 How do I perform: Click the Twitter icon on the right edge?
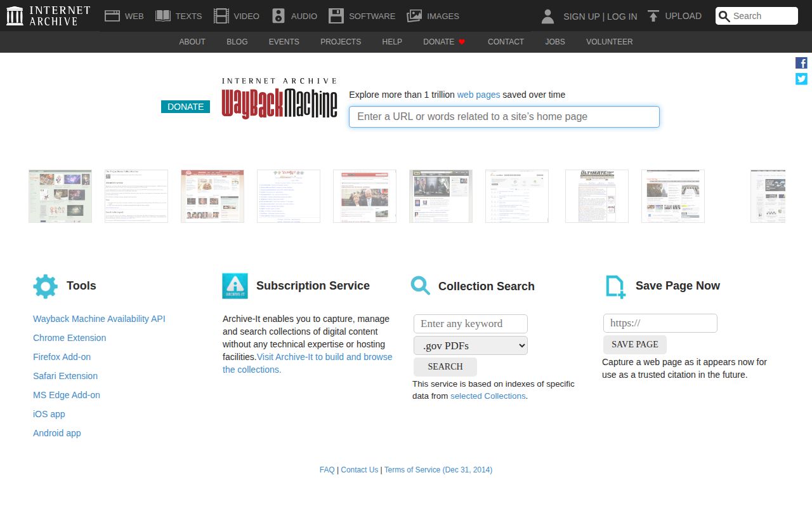point(801,79)
